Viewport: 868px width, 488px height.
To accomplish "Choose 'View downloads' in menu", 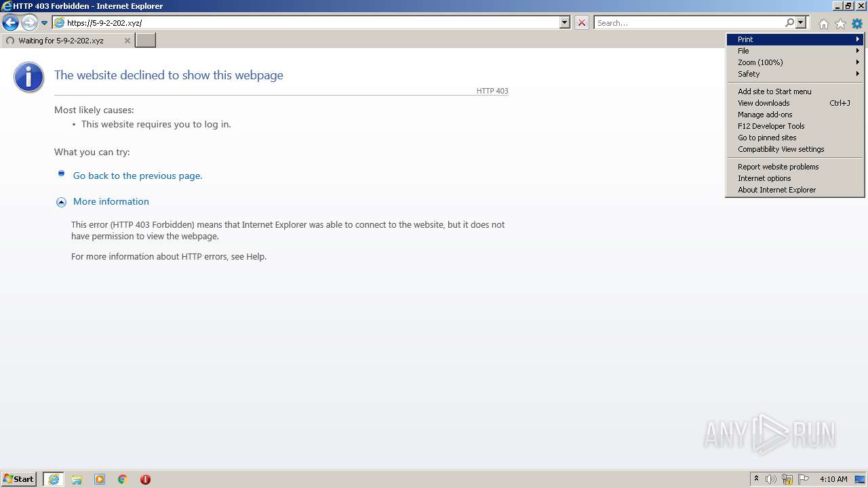I will click(x=795, y=103).
